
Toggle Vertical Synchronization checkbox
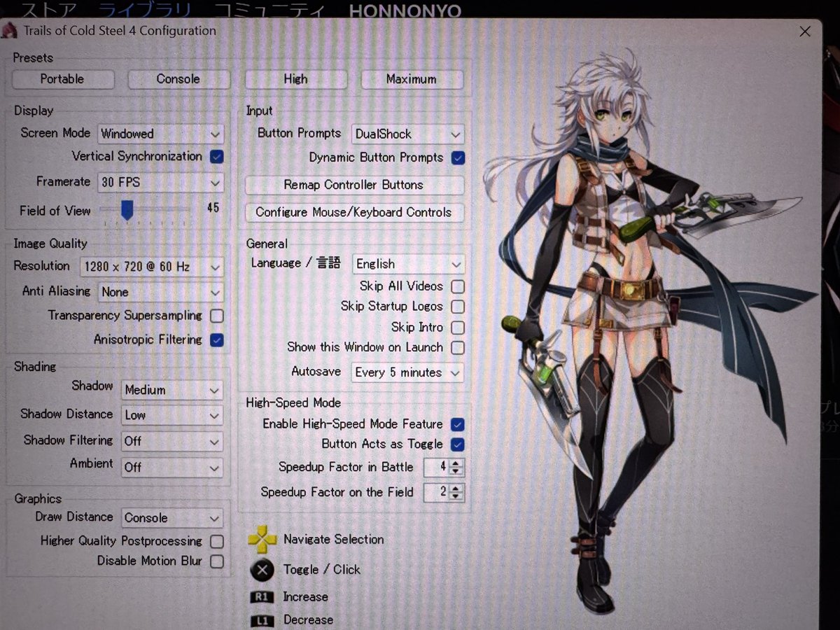click(217, 157)
